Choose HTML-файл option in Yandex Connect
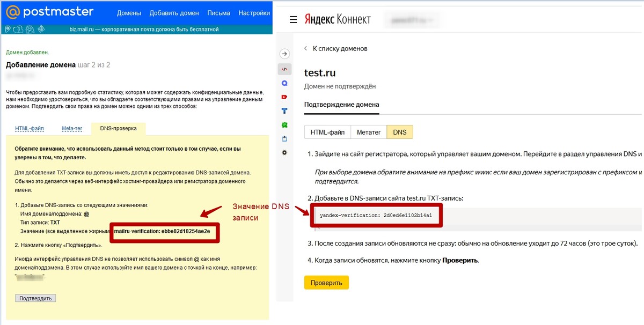The image size is (644, 325). [x=327, y=132]
